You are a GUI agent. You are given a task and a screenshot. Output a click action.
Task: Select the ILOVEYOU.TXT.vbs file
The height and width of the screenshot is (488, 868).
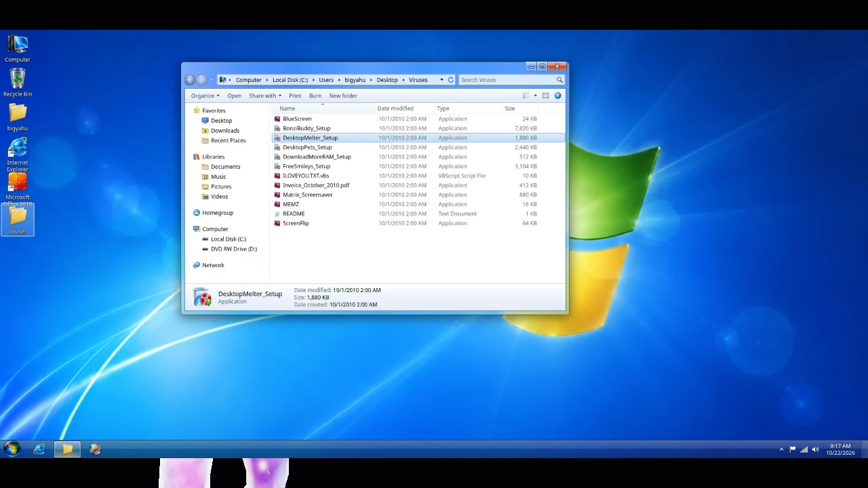418,176
